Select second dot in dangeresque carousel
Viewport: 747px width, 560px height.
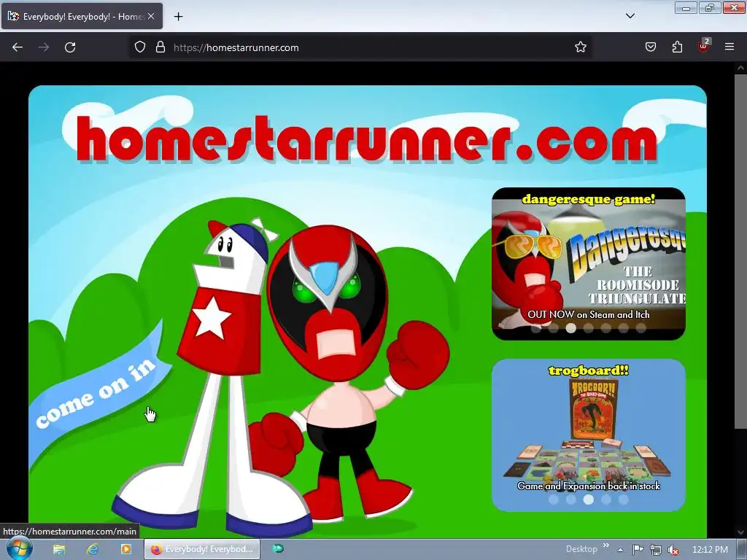tap(553, 327)
